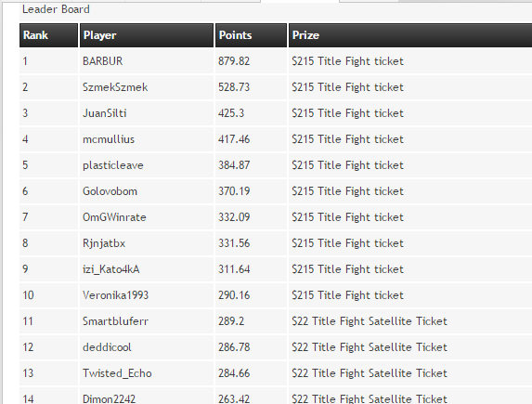Select player BARBUR in rank 1
The height and width of the screenshot is (404, 532).
tap(102, 61)
